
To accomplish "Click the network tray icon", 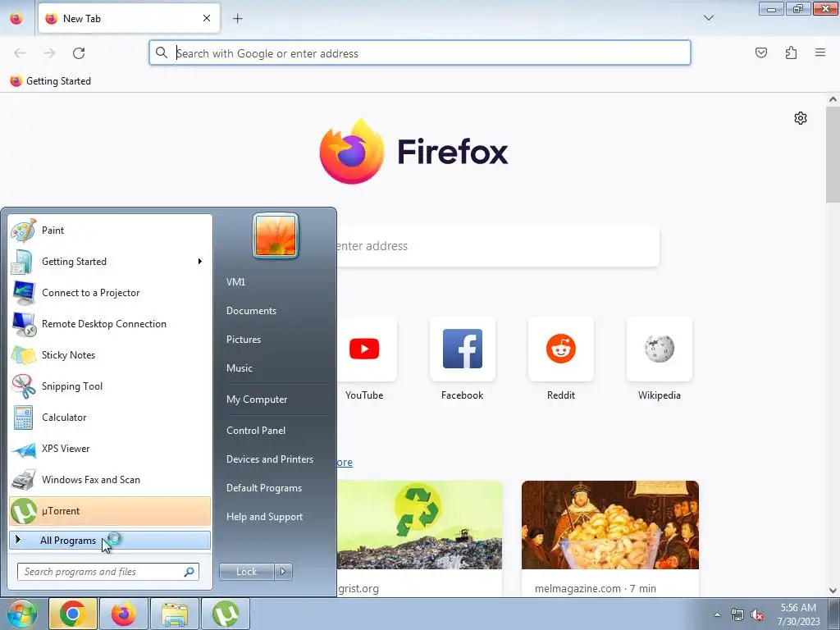I will click(x=737, y=615).
